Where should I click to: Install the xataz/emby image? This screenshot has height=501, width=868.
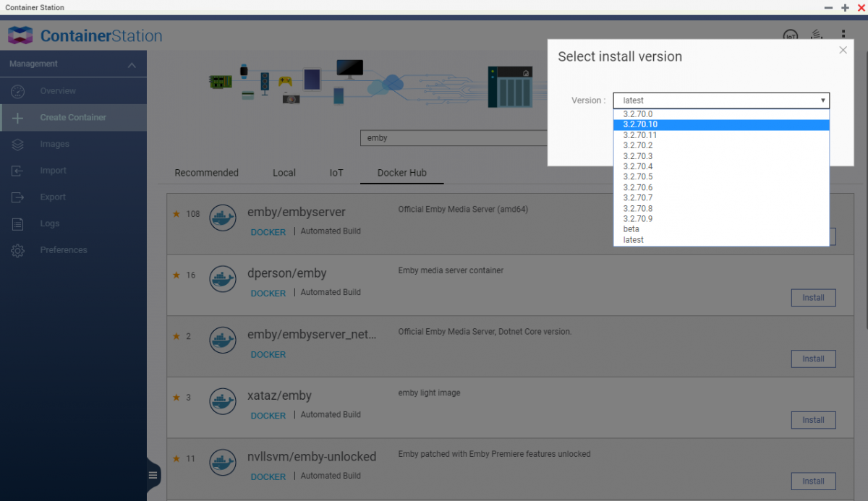tap(813, 420)
